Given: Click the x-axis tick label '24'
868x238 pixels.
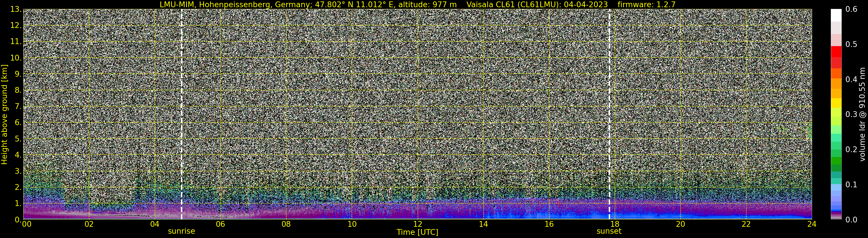Looking at the screenshot, I should click(812, 224).
